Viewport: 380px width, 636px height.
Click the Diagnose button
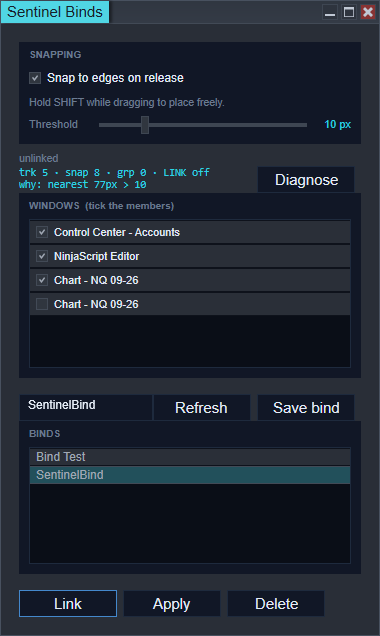(x=306, y=180)
